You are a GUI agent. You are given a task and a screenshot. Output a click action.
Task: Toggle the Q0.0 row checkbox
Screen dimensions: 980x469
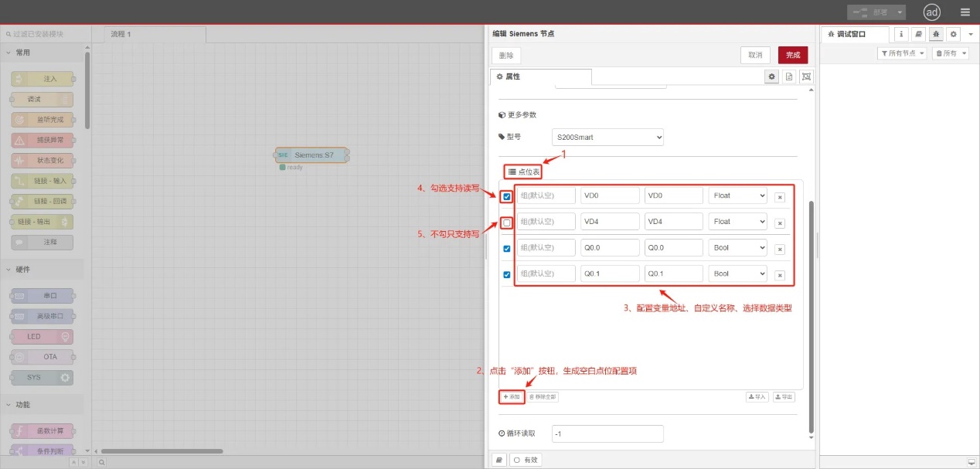coord(507,248)
